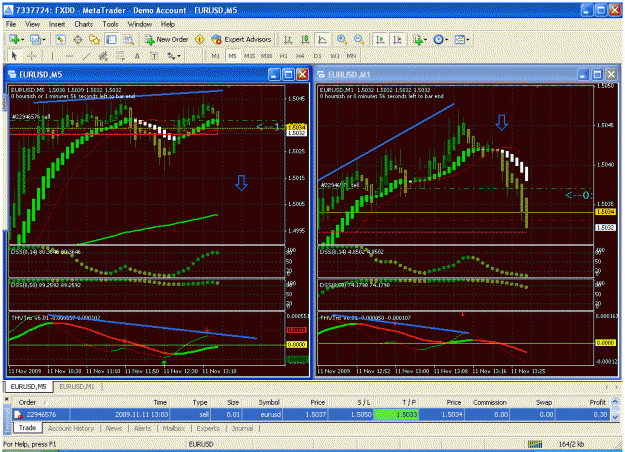This screenshot has width=625, height=452.
Task: Open the Help menu
Action: [168, 24]
